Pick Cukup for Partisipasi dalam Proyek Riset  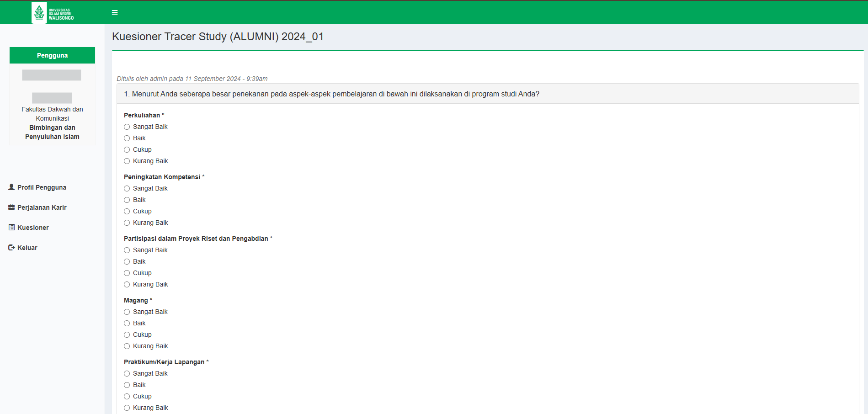pos(127,273)
